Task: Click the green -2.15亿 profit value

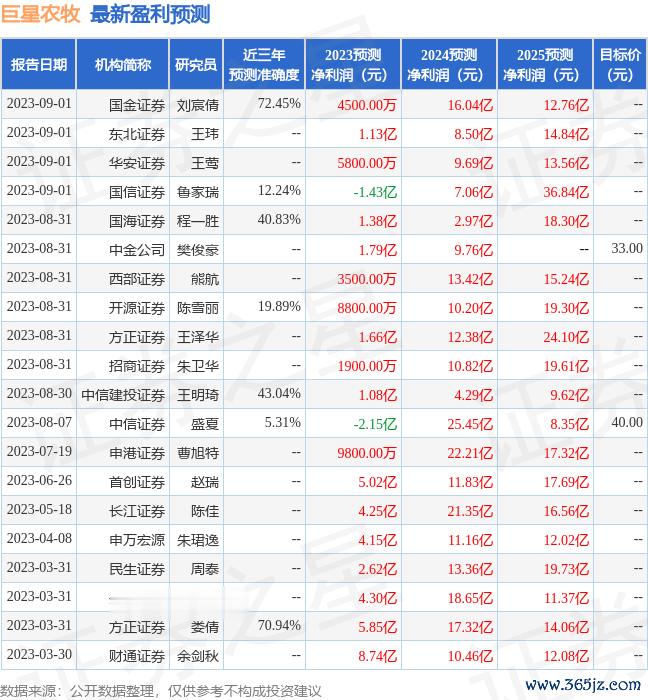Action: tap(375, 425)
